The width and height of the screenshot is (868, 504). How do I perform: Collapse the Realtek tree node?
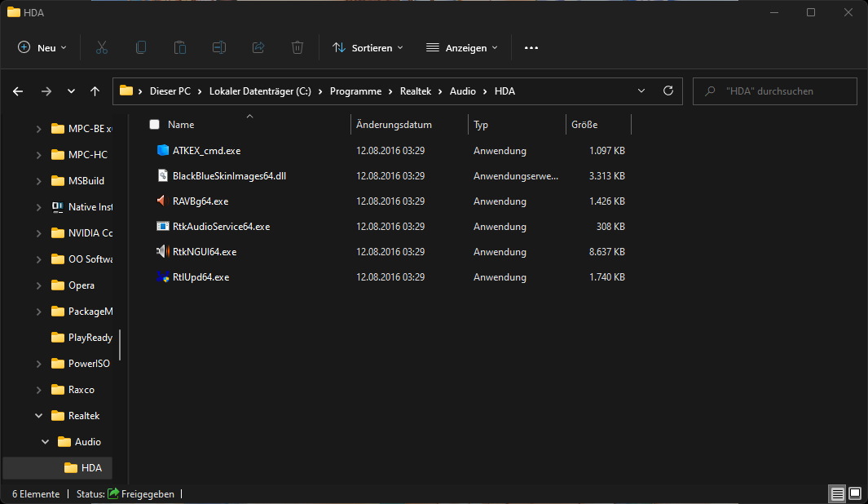pos(39,415)
